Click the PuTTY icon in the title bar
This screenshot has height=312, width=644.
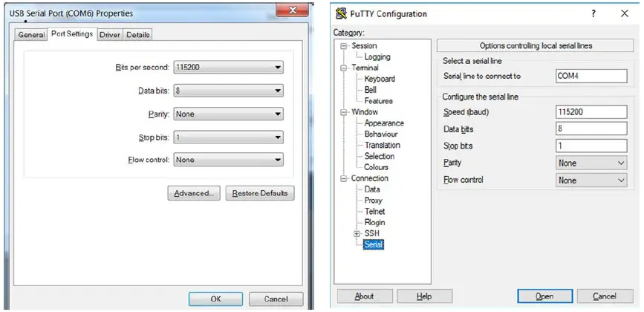click(341, 13)
